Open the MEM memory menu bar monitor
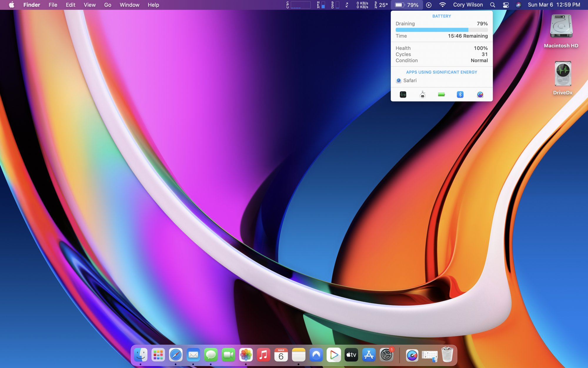Viewport: 588px width, 368px height. pyautogui.click(x=321, y=5)
